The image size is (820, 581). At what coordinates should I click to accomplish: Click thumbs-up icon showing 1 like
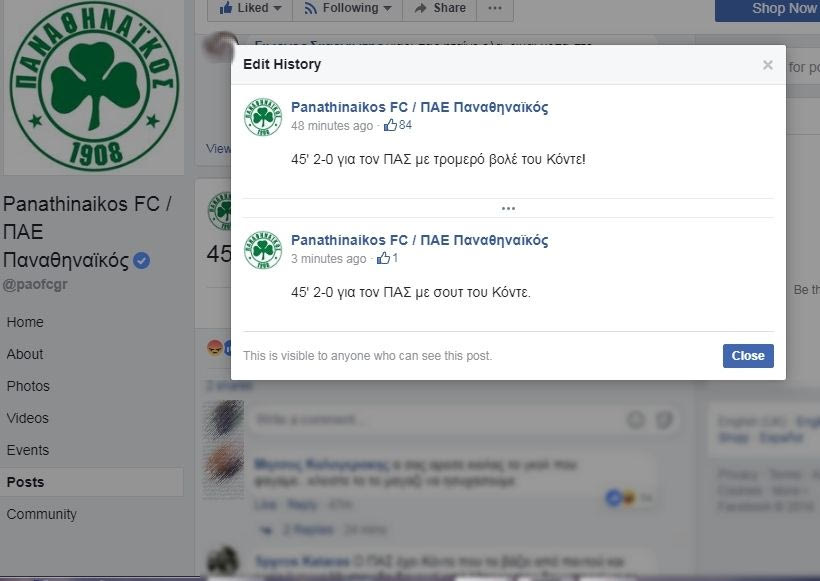(383, 258)
